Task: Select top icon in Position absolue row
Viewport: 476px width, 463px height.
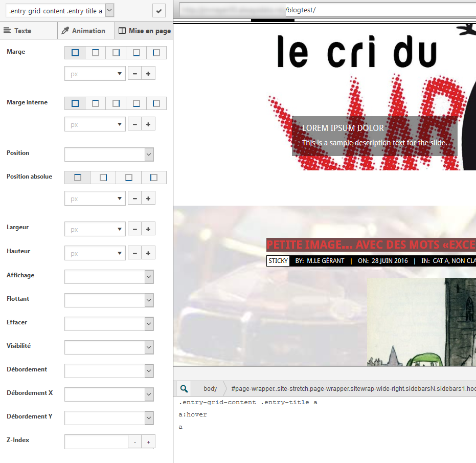Action: coord(77,178)
